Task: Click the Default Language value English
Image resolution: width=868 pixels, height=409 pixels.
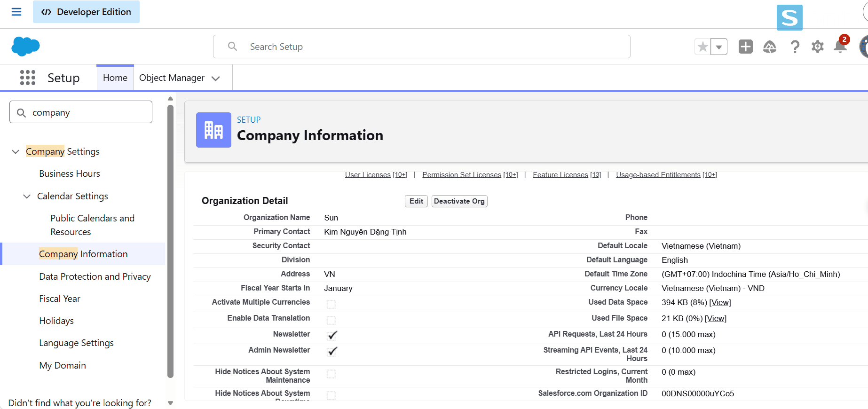Action: 675,260
